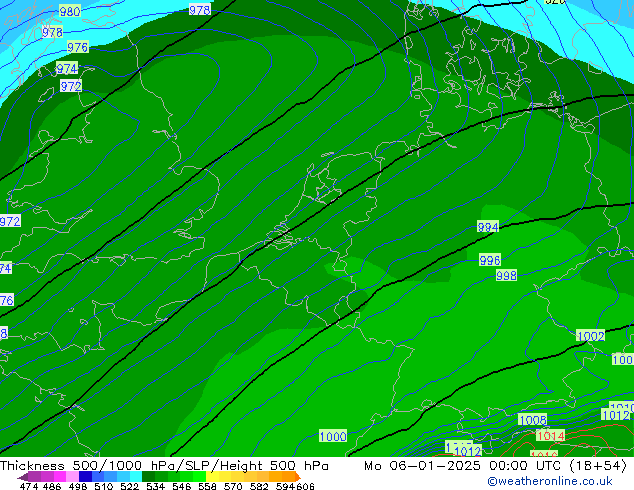Click the legend value 498
The image size is (634, 490).
point(78,486)
